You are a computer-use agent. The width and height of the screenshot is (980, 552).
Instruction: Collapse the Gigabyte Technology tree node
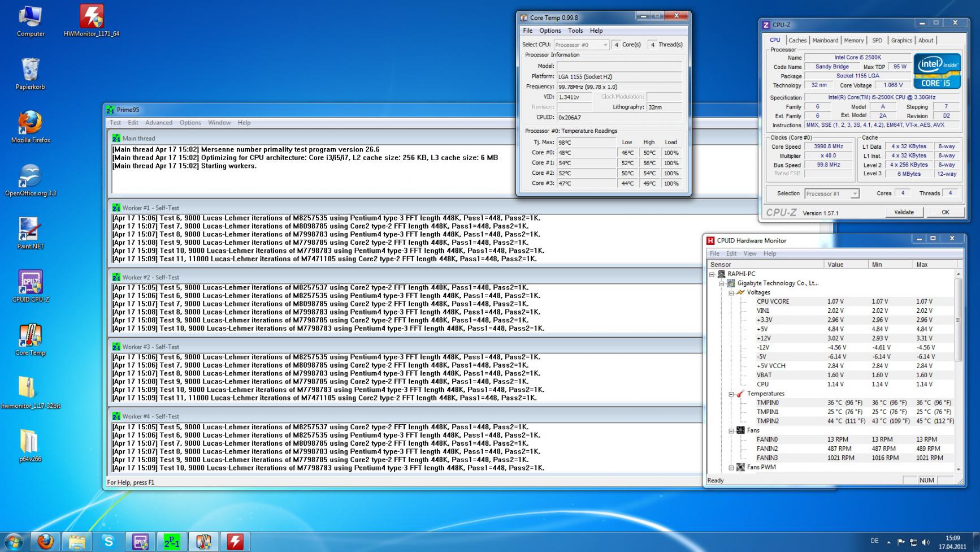[721, 283]
